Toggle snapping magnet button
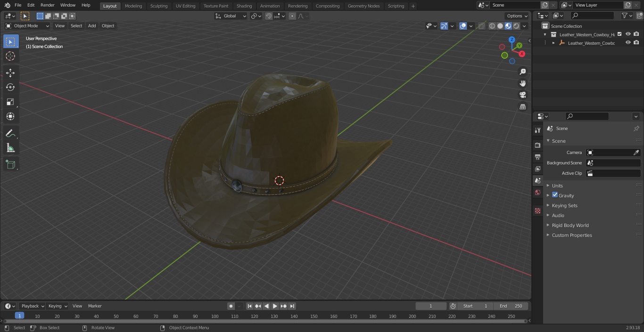644x332 pixels. (268, 16)
